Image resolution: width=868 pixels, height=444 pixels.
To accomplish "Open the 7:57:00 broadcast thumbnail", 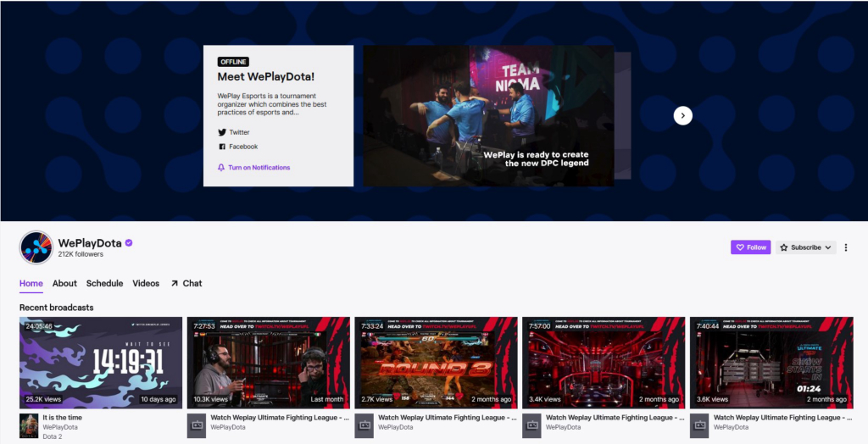I will 604,363.
